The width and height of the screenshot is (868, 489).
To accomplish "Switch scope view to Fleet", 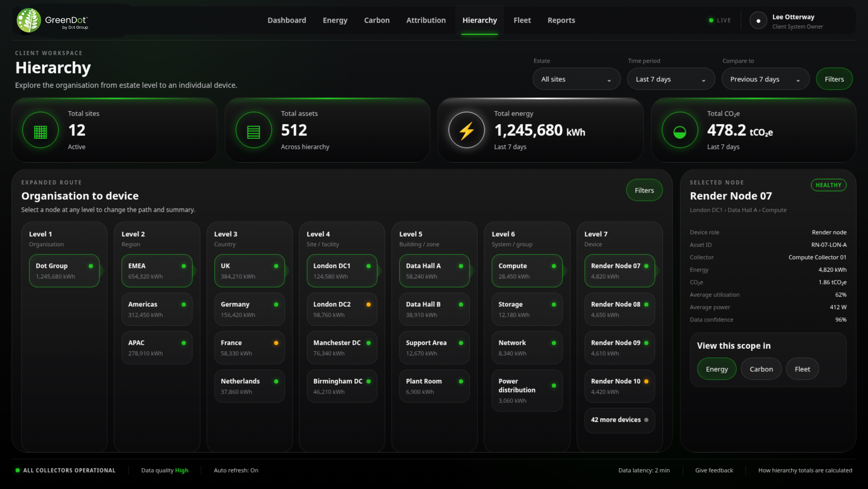I will [x=802, y=369].
